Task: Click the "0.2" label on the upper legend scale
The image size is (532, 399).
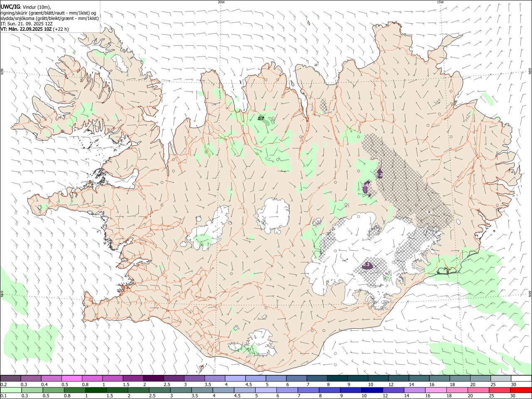Action: pyautogui.click(x=3, y=384)
